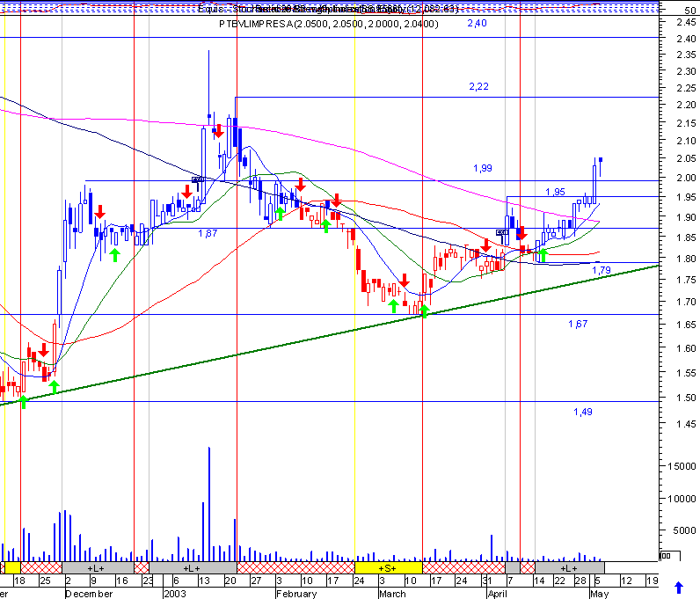700x599 pixels.
Task: Click the 1,49 support label
Action: point(582,412)
